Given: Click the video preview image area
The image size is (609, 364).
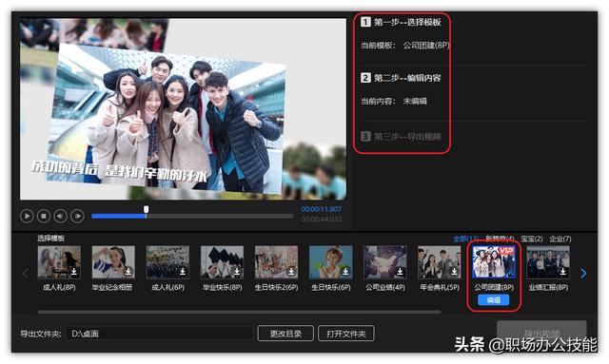Looking at the screenshot, I should 183,109.
